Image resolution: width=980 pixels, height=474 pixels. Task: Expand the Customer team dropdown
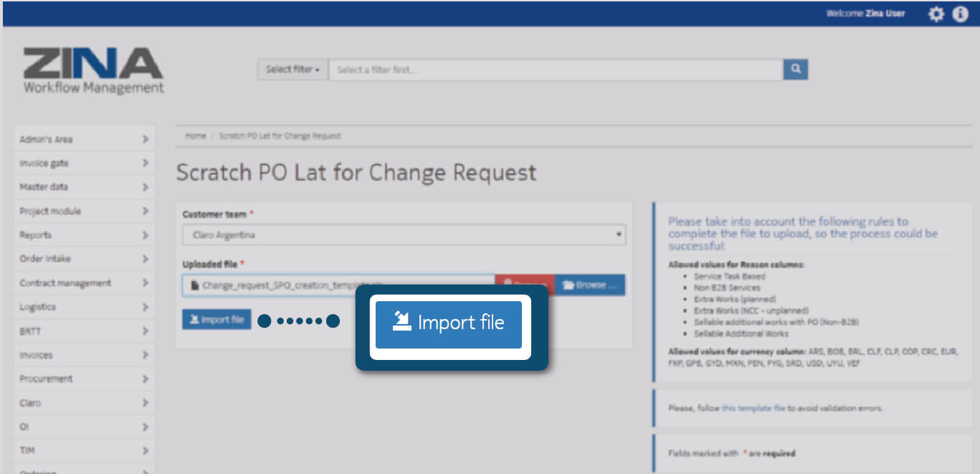pyautogui.click(x=404, y=234)
